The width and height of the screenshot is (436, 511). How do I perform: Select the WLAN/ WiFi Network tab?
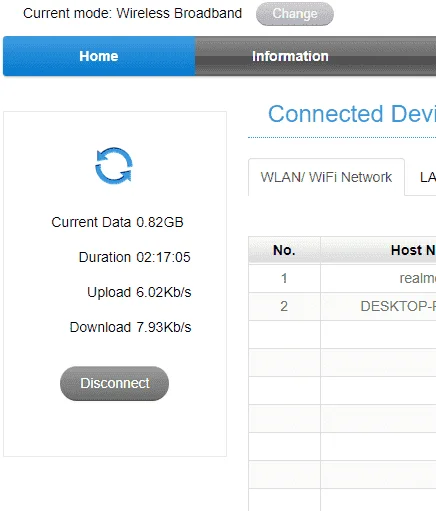pos(326,177)
